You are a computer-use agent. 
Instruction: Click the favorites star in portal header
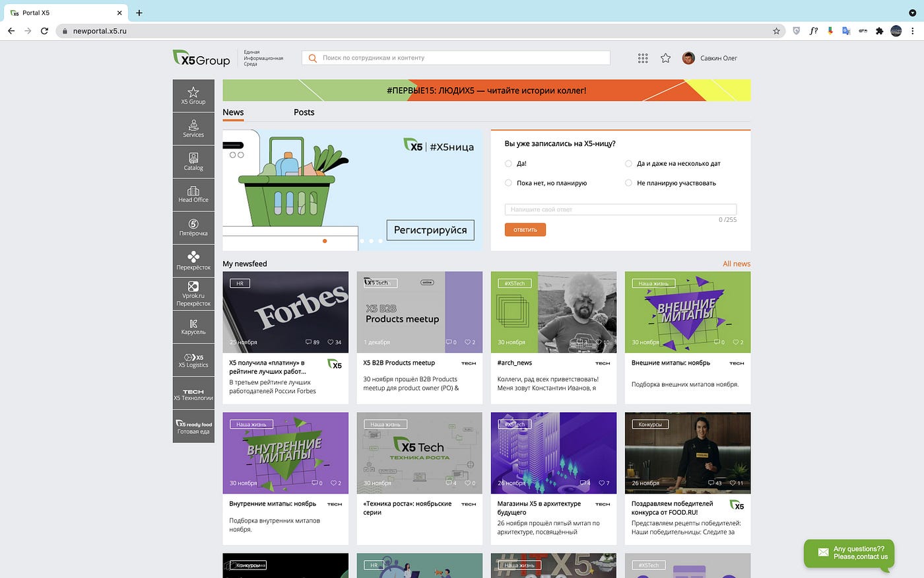click(x=665, y=58)
